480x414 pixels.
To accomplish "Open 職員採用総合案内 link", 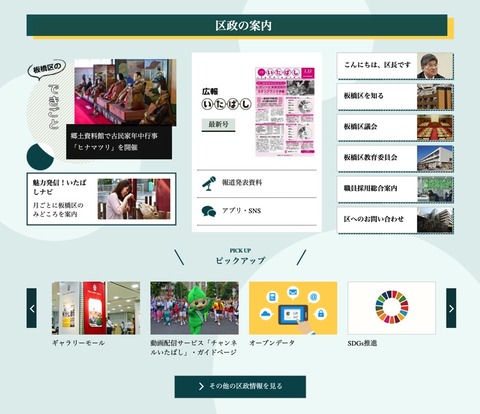I will tap(395, 189).
